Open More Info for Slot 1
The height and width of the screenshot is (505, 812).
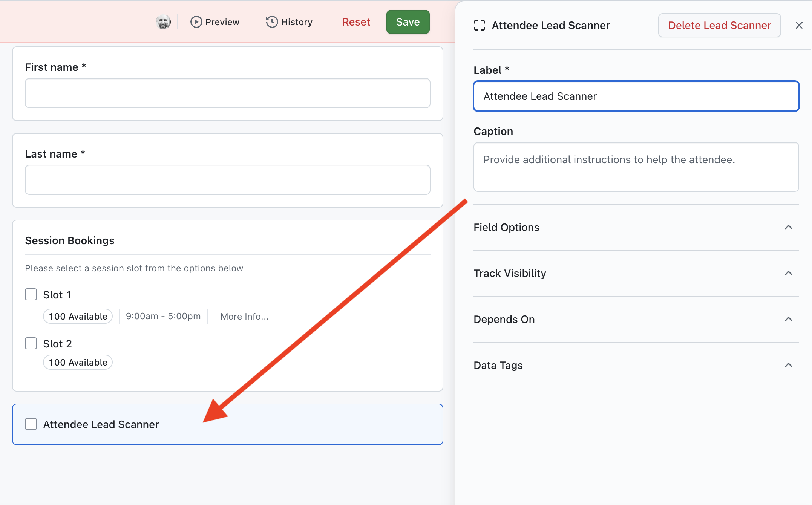(244, 317)
